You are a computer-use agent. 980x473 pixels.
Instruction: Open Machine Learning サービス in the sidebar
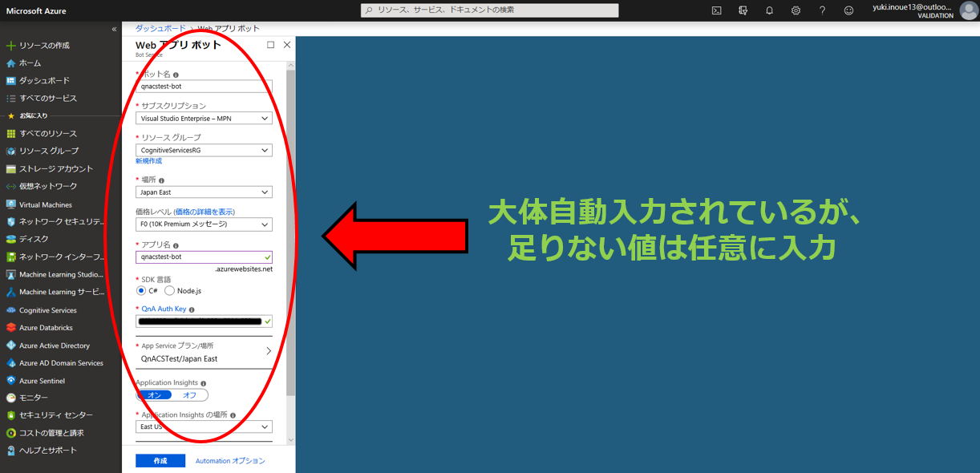click(x=61, y=292)
